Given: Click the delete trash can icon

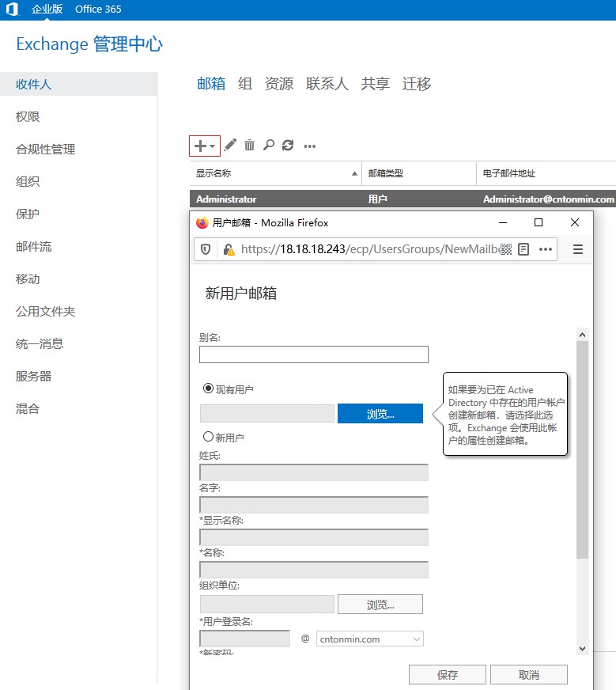Looking at the screenshot, I should pos(249,145).
